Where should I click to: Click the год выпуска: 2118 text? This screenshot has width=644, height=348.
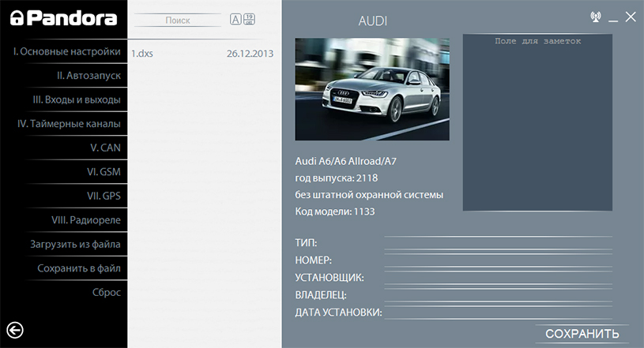tap(337, 178)
